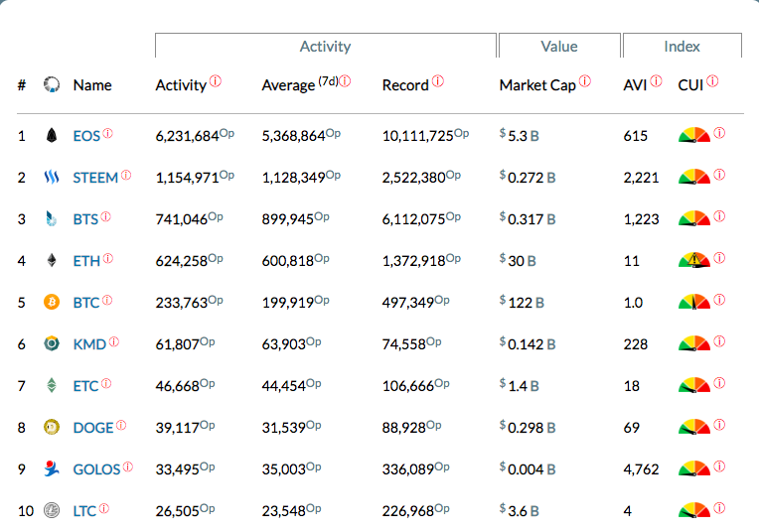Viewport: 759px width, 532px height.
Task: Open the ETH coin link
Action: pyautogui.click(x=86, y=261)
